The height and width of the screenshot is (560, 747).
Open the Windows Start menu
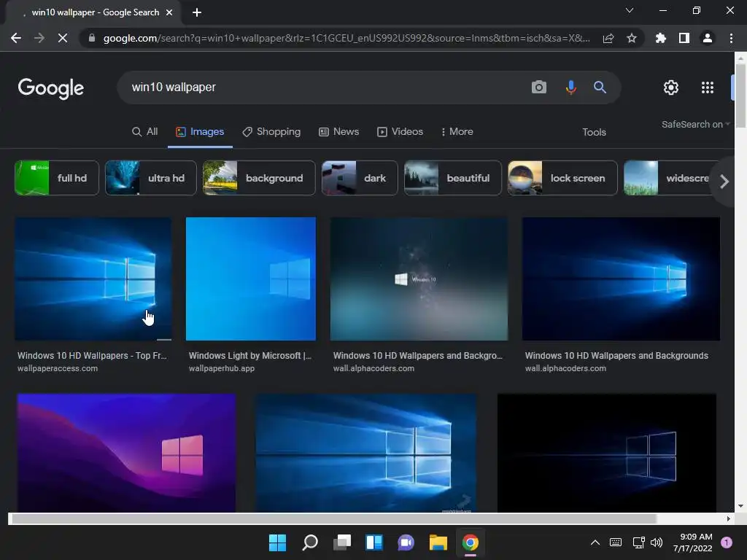pos(277,542)
